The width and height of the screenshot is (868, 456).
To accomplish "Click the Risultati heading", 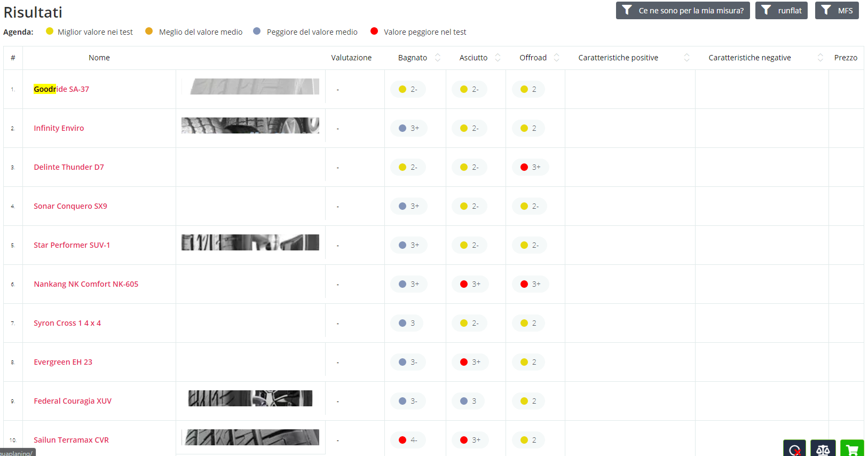I will click(x=33, y=12).
